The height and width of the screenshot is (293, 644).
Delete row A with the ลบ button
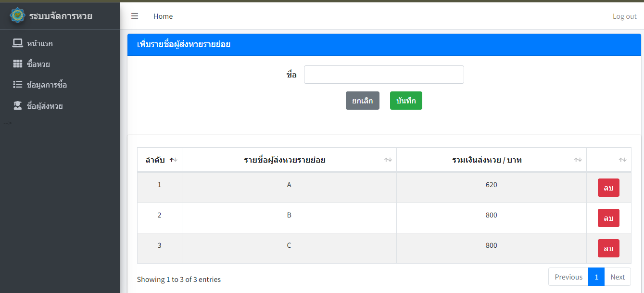pos(608,188)
